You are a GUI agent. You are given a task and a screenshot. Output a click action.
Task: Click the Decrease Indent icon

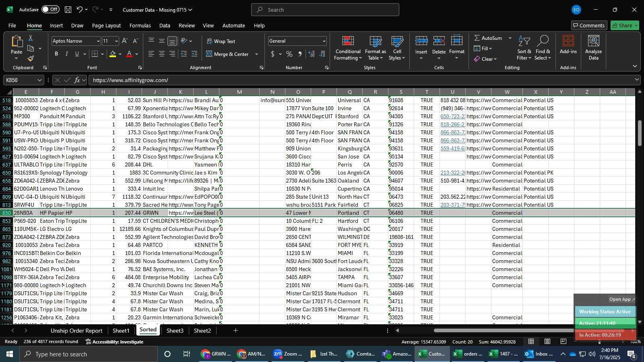tap(184, 54)
